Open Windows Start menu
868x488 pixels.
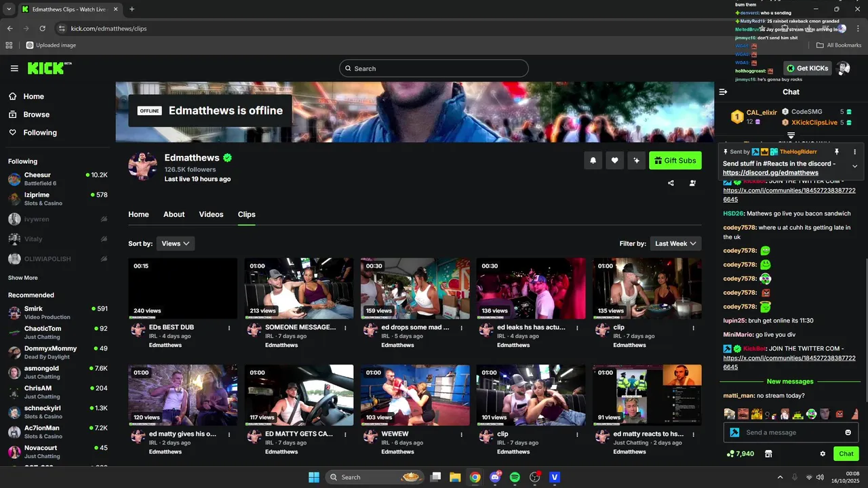[314, 477]
